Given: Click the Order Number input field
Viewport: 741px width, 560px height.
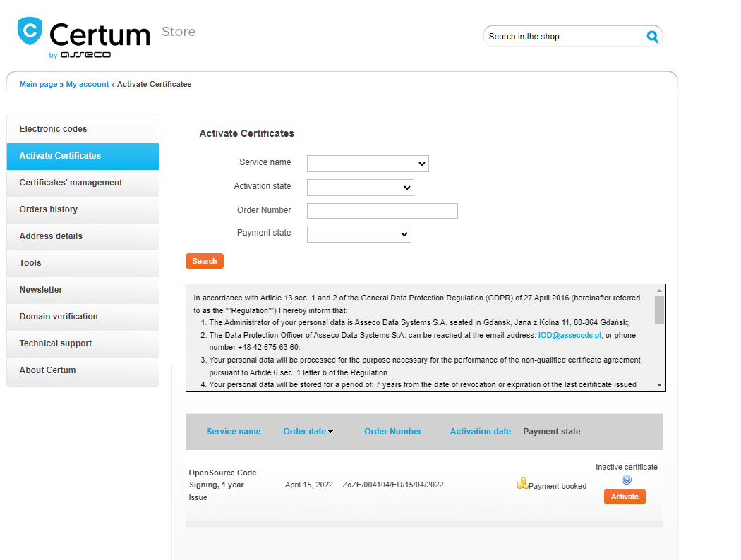Looking at the screenshot, I should 382,211.
